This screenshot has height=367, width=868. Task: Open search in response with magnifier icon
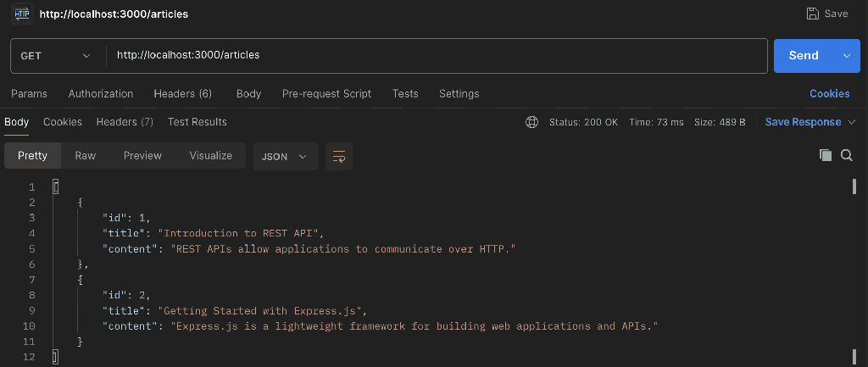(847, 156)
